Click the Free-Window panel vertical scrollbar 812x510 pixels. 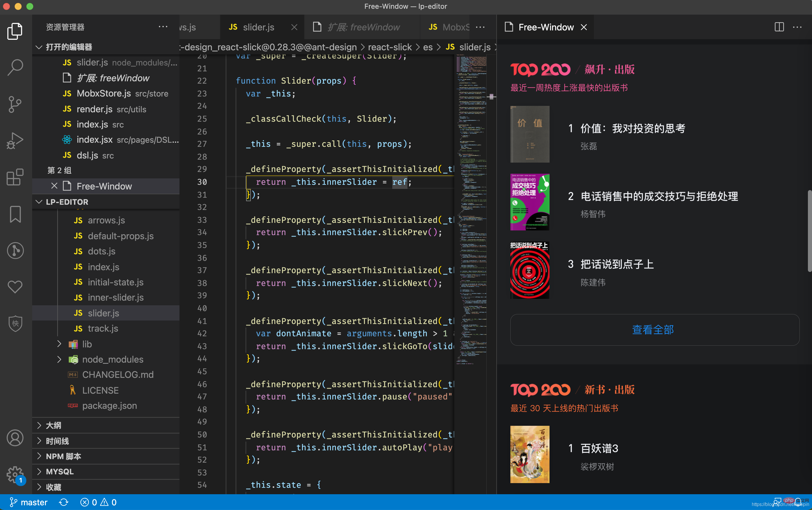tap(809, 231)
